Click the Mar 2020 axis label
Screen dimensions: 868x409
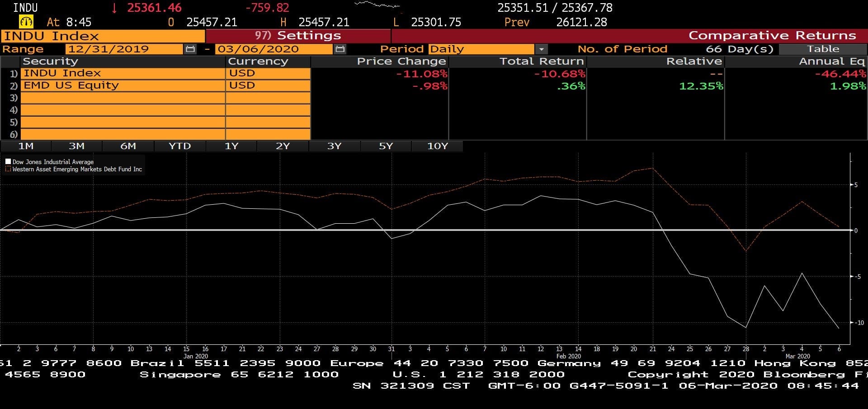point(797,356)
